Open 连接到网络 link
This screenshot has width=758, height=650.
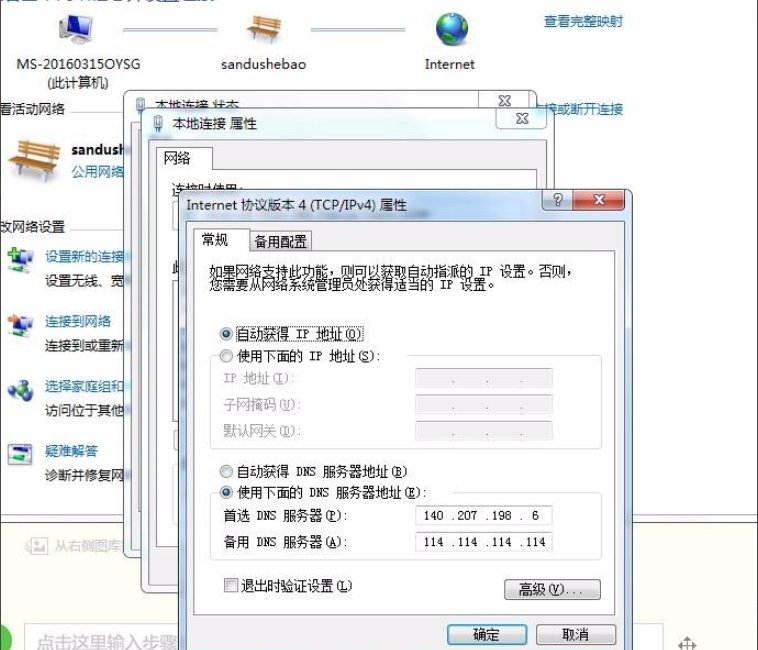(x=78, y=321)
